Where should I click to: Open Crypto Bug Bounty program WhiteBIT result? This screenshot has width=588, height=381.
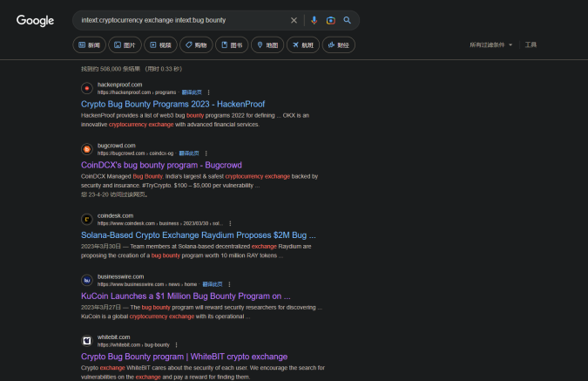[x=184, y=357]
